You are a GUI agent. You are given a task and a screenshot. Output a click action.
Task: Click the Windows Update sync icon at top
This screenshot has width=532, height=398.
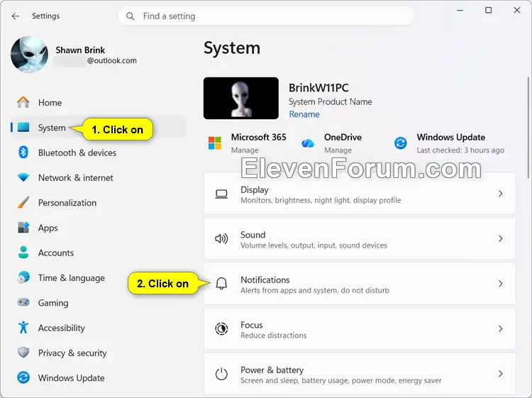400,143
